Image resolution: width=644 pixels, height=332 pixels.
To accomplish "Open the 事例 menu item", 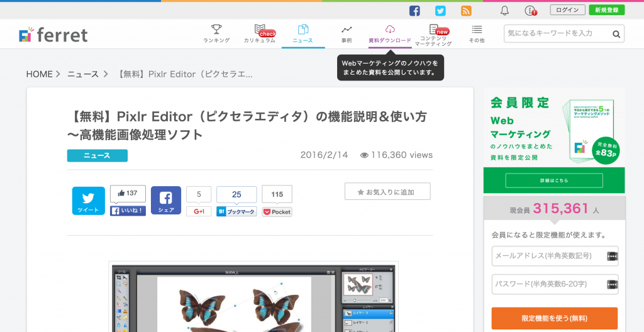I will [x=347, y=34].
